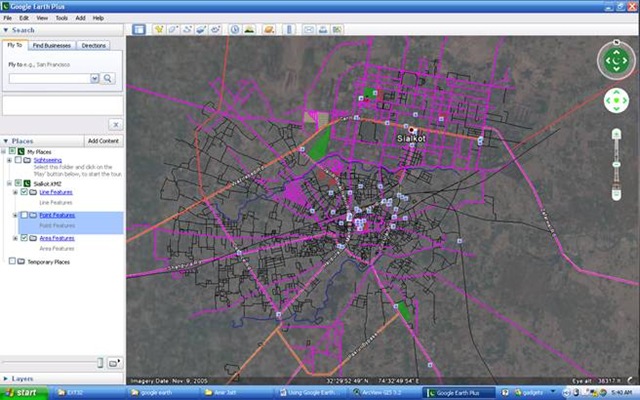Viewport: 640px width, 400px height.
Task: Click the zoom slider handle on map
Action: 616,164
